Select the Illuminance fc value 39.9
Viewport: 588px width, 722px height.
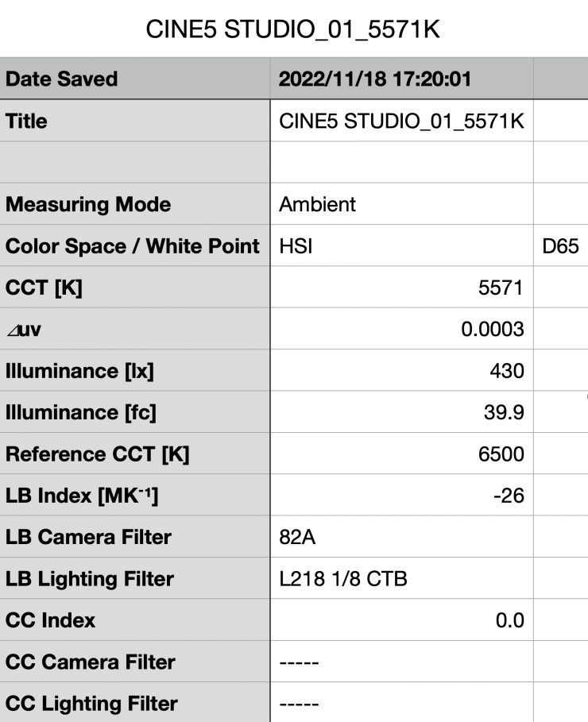(x=401, y=412)
